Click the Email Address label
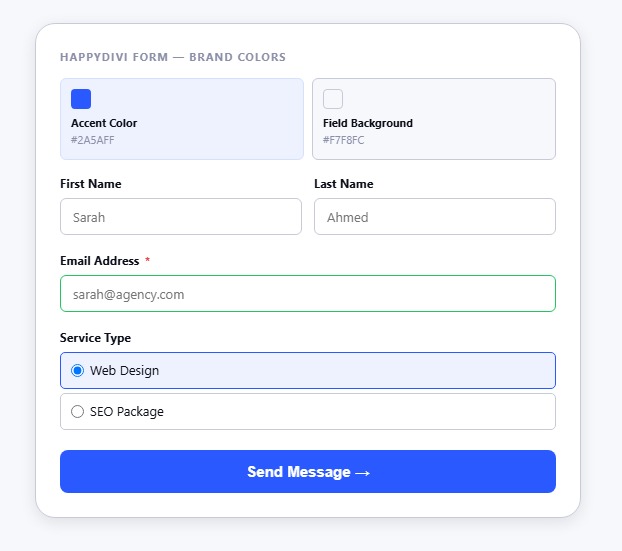 (100, 261)
